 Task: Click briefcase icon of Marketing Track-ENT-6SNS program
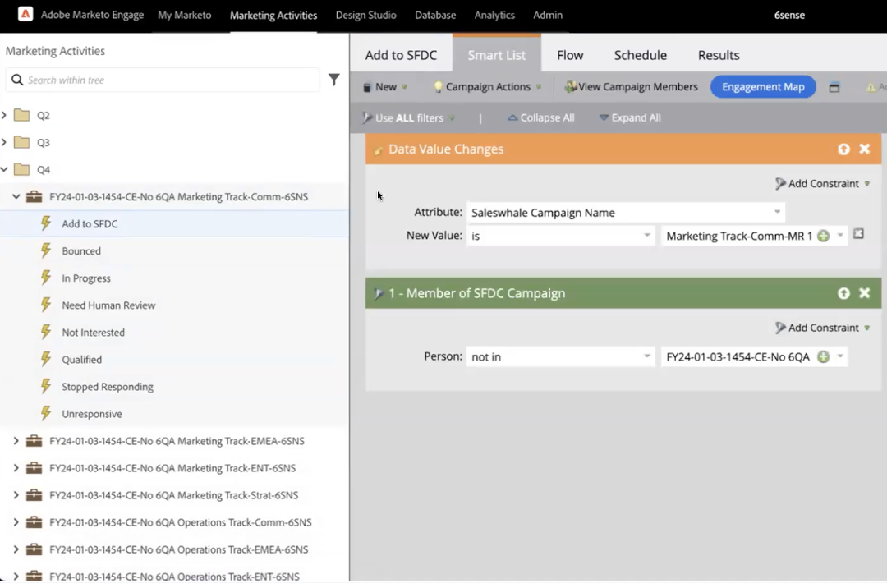pyautogui.click(x=34, y=467)
